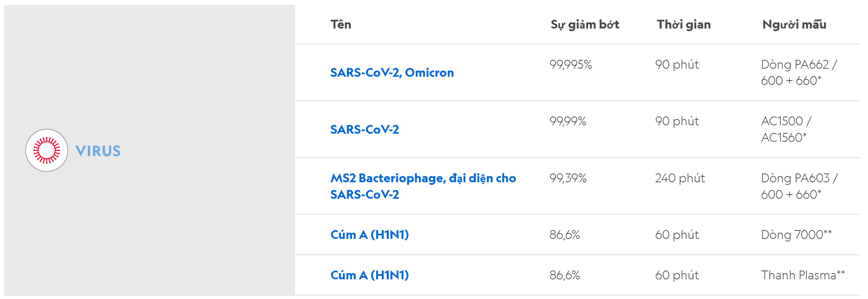The image size is (868, 299).
Task: Click the Dòng PA662 / 600 + 660 model cell
Action: pyautogui.click(x=799, y=72)
